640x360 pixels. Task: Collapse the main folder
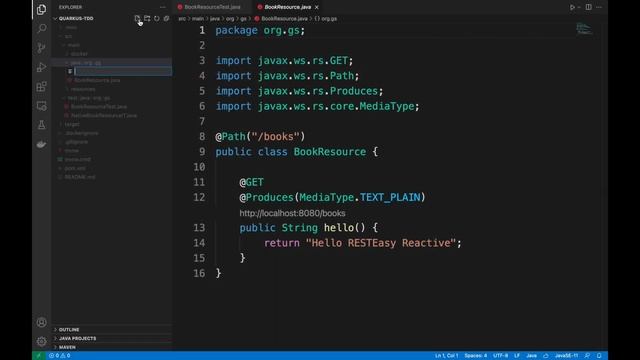(73, 45)
